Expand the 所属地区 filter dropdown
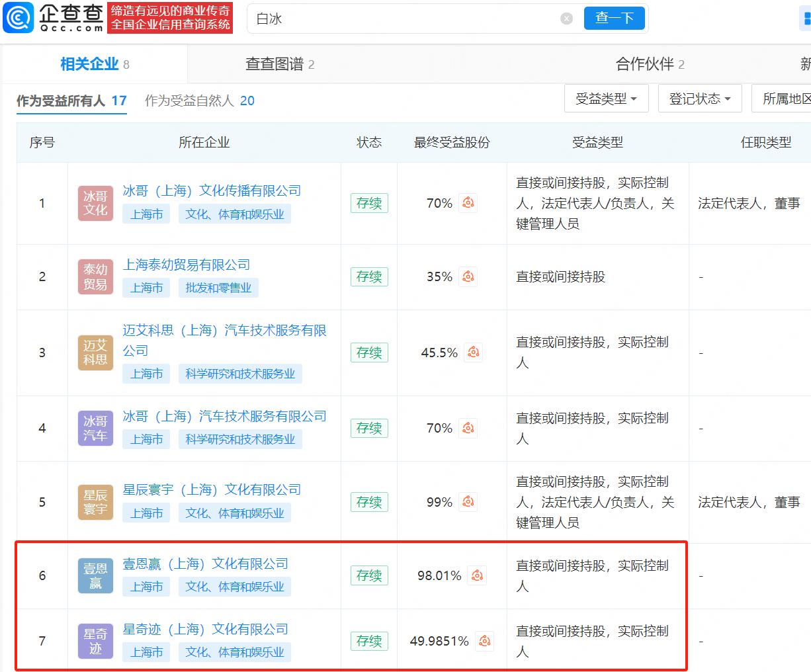This screenshot has height=672, width=811. (781, 99)
